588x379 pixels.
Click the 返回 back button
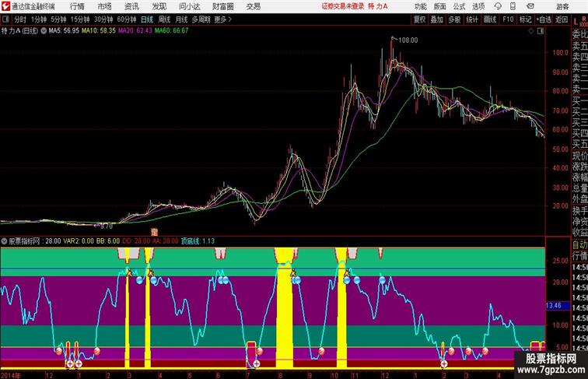562,19
